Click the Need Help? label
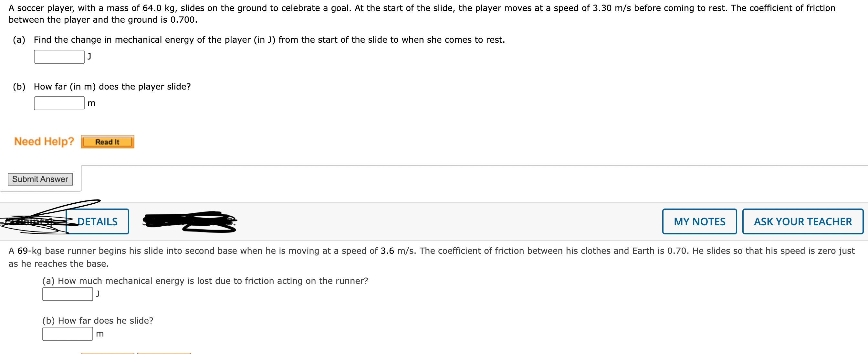Viewport: 868px width, 354px height. click(44, 141)
